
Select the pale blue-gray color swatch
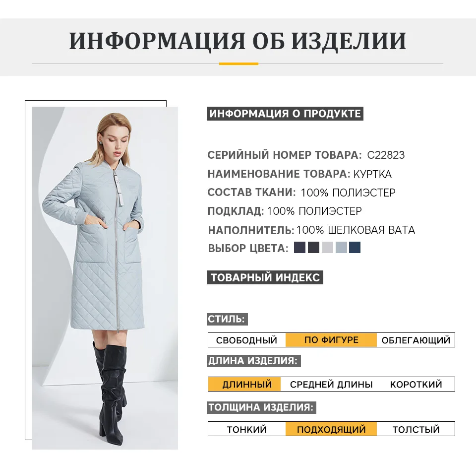point(341,248)
